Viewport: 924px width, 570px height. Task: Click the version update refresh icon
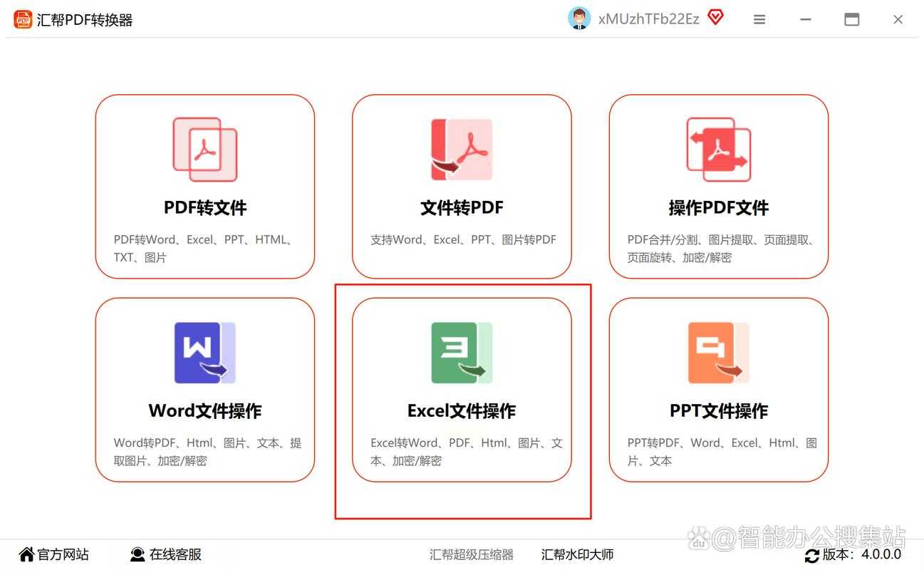pos(812,555)
